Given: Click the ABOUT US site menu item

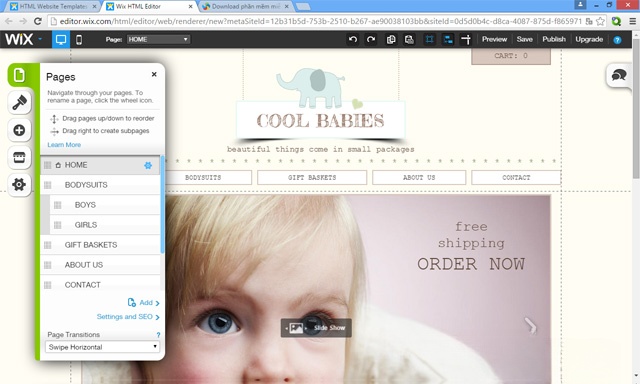Looking at the screenshot, I should pyautogui.click(x=419, y=178).
